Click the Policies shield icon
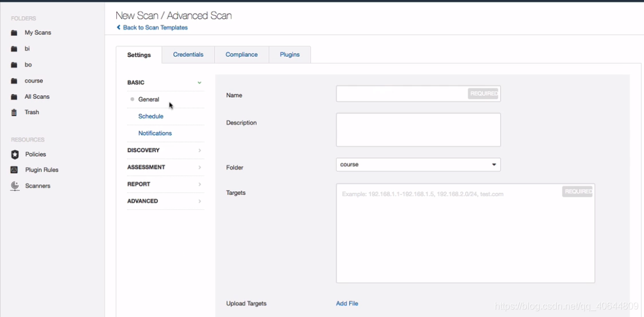Screen dimensions: 644x317 pos(15,154)
